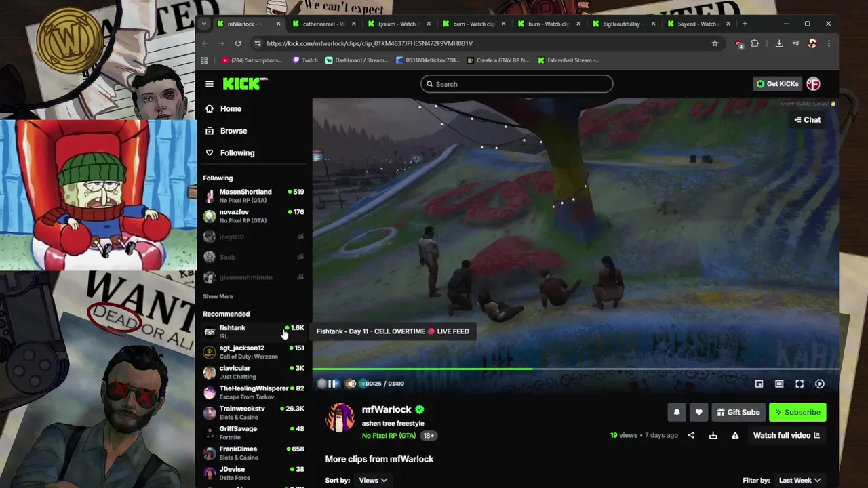Open the Create a GTAV RP bookmark

(498, 60)
